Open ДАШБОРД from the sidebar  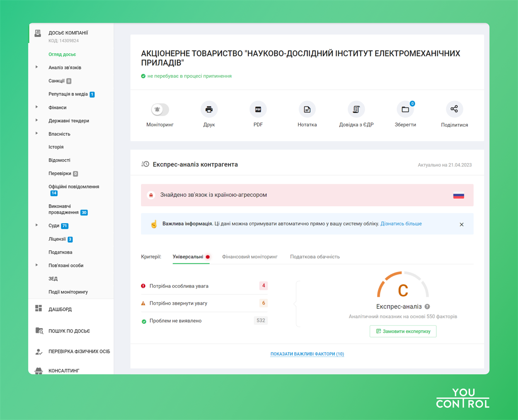60,309
